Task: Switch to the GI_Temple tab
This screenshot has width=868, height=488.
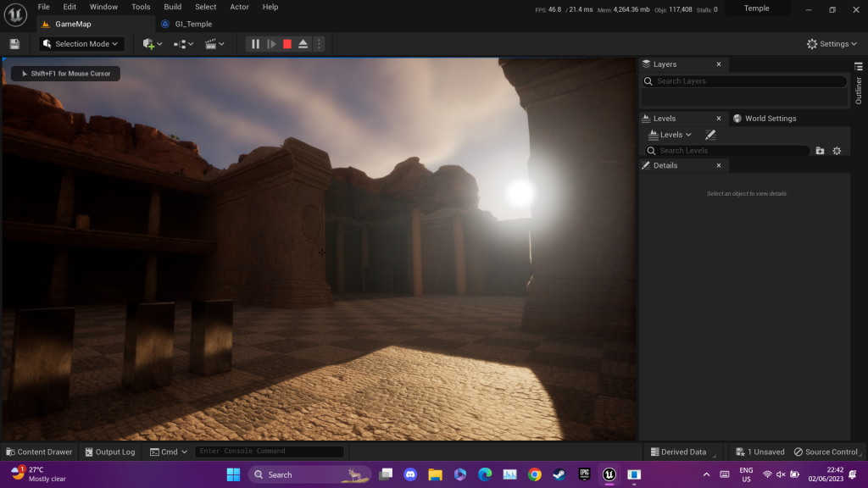Action: click(191, 24)
